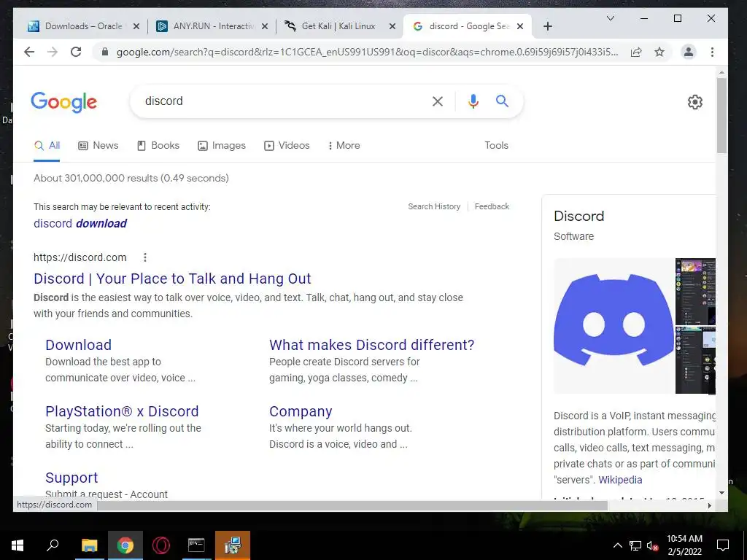
Task: Open the installer taskbar icon
Action: [233, 545]
